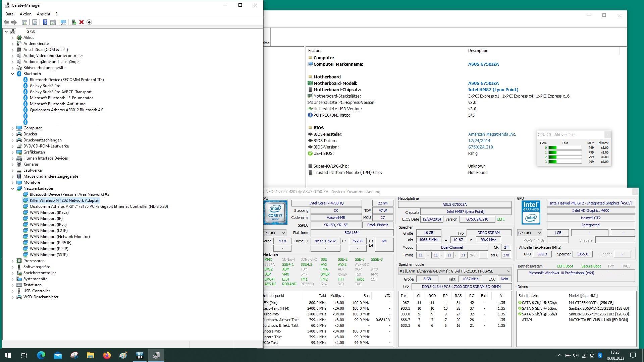This screenshot has width=644, height=362.
Task: Select Killer Wireless-N 1202 Network Adapter
Action: coord(64,200)
